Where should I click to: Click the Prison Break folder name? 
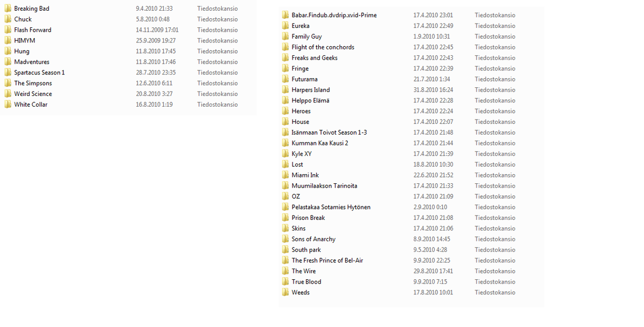coord(308,218)
